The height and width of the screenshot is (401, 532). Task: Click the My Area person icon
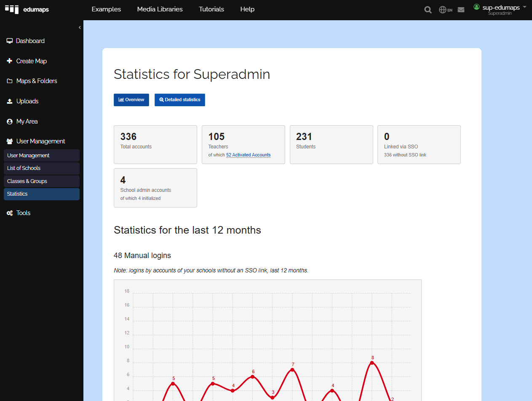coord(10,121)
